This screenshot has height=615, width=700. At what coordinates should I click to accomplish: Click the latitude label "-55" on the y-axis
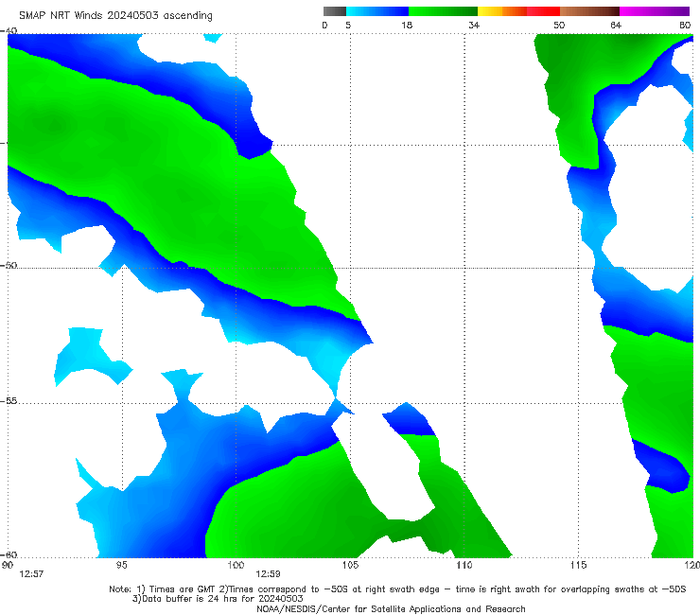click(9, 401)
